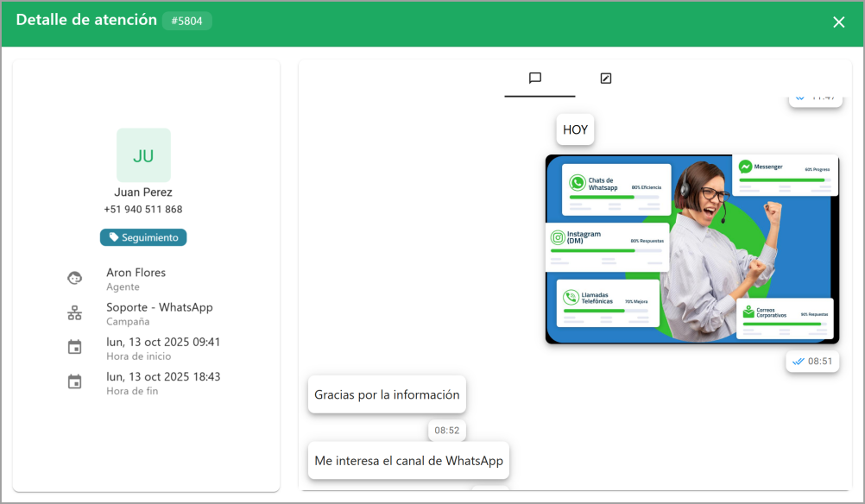
Task: Open the notes tab with pencil icon
Action: click(x=606, y=79)
